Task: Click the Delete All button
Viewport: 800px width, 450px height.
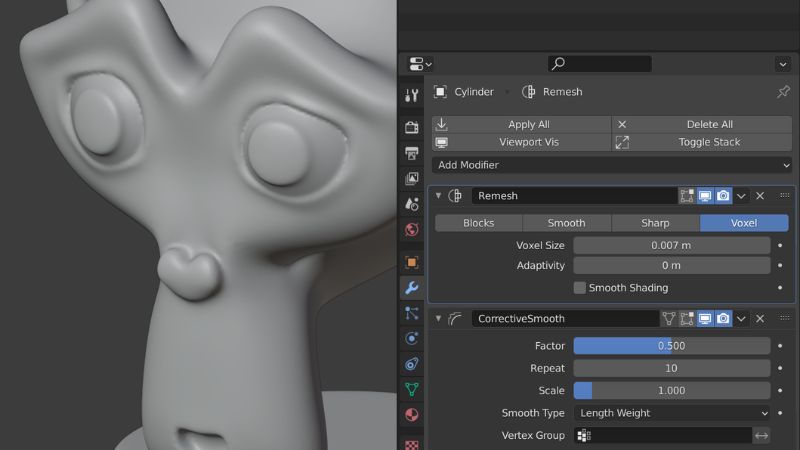Action: point(702,124)
